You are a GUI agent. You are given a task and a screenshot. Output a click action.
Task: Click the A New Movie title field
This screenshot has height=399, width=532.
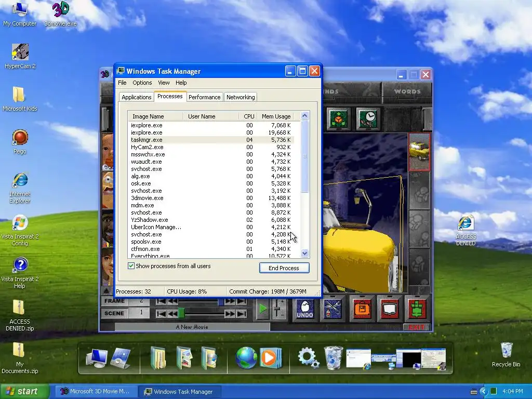(192, 327)
